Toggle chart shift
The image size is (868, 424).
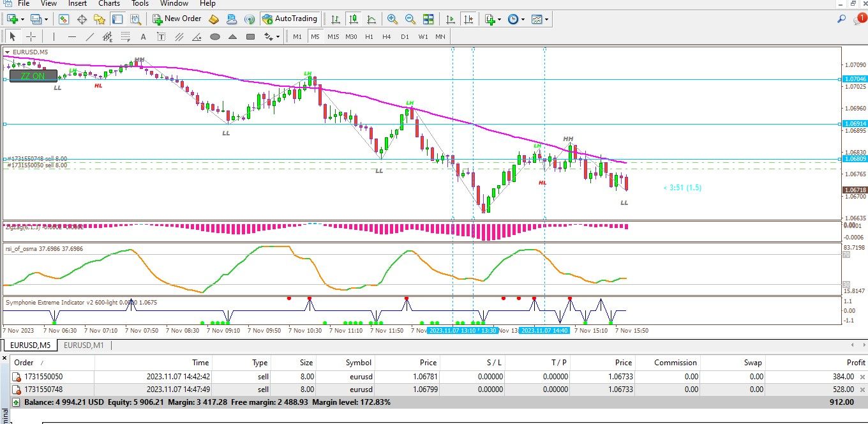(x=468, y=19)
